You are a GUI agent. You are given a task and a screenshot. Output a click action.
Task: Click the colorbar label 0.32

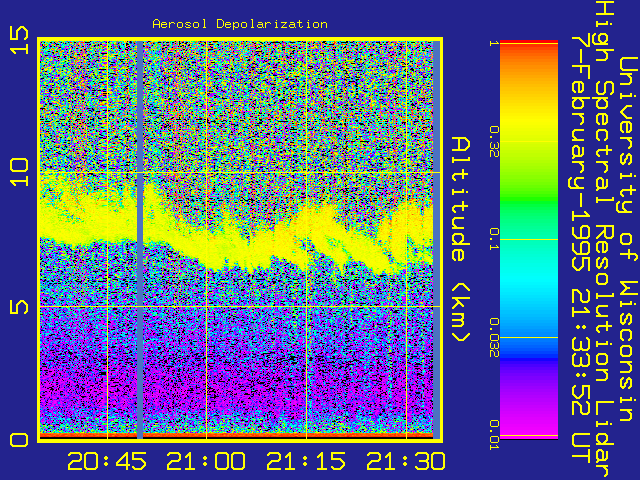tap(494, 142)
